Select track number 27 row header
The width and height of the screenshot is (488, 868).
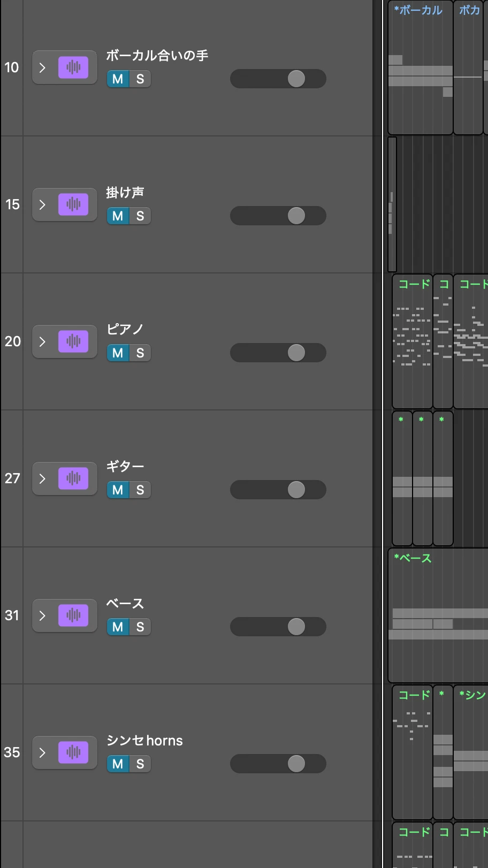[x=12, y=478]
